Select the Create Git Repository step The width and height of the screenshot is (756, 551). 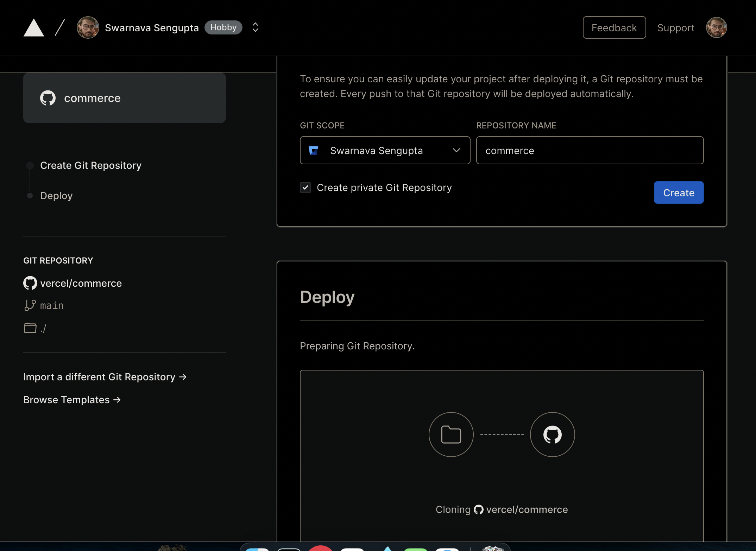point(90,165)
